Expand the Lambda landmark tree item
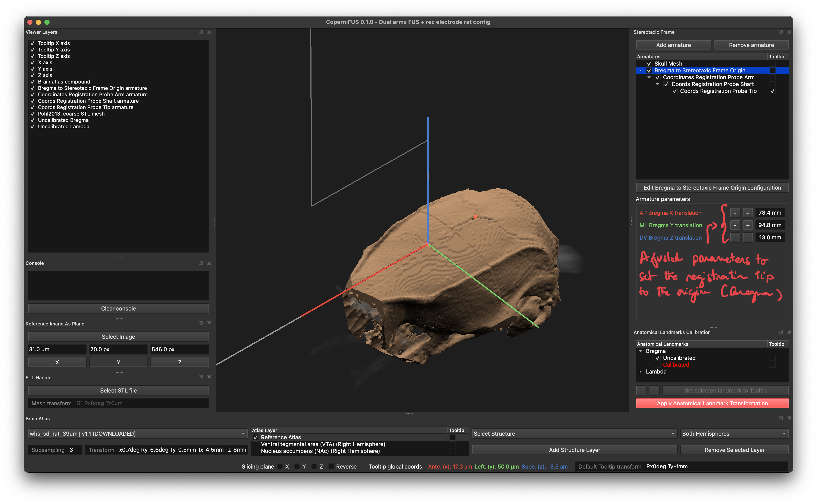Viewport: 817px width, 504px height. tap(640, 372)
